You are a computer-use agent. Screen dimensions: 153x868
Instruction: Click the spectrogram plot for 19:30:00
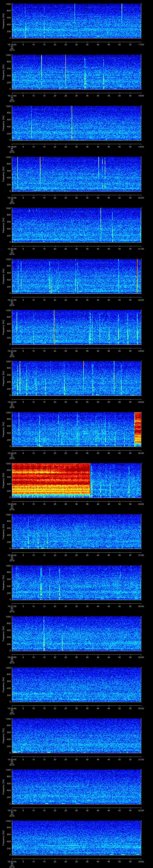(77, 736)
